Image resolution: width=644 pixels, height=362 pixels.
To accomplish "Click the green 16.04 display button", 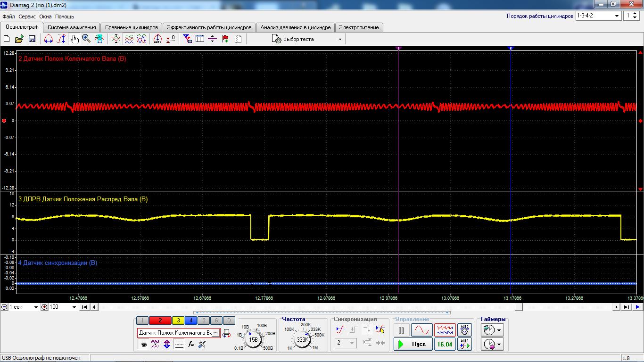I will 445,344.
